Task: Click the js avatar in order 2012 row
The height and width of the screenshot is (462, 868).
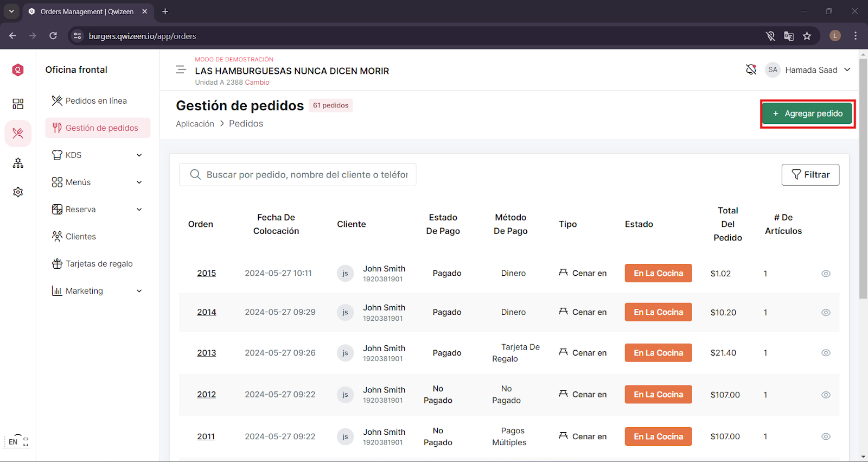Action: pyautogui.click(x=345, y=395)
